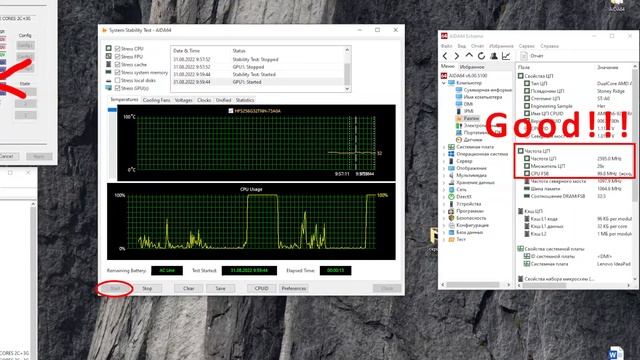The width and height of the screenshot is (640, 360).
Task: Switch to the Clocks tab
Action: [204, 100]
